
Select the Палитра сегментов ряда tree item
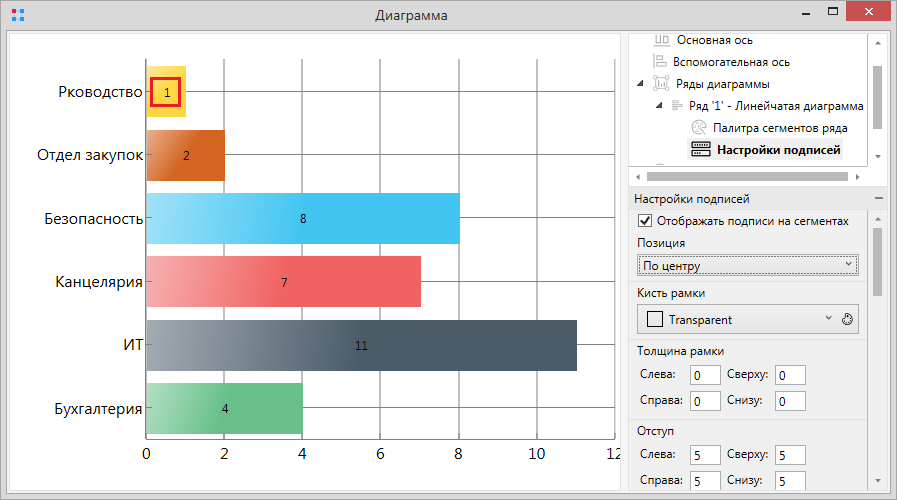(780, 128)
